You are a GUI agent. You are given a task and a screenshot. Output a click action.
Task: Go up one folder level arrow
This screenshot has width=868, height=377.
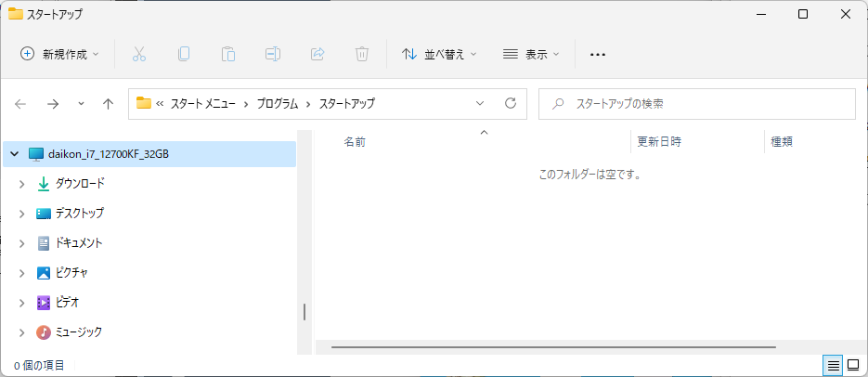coord(109,103)
